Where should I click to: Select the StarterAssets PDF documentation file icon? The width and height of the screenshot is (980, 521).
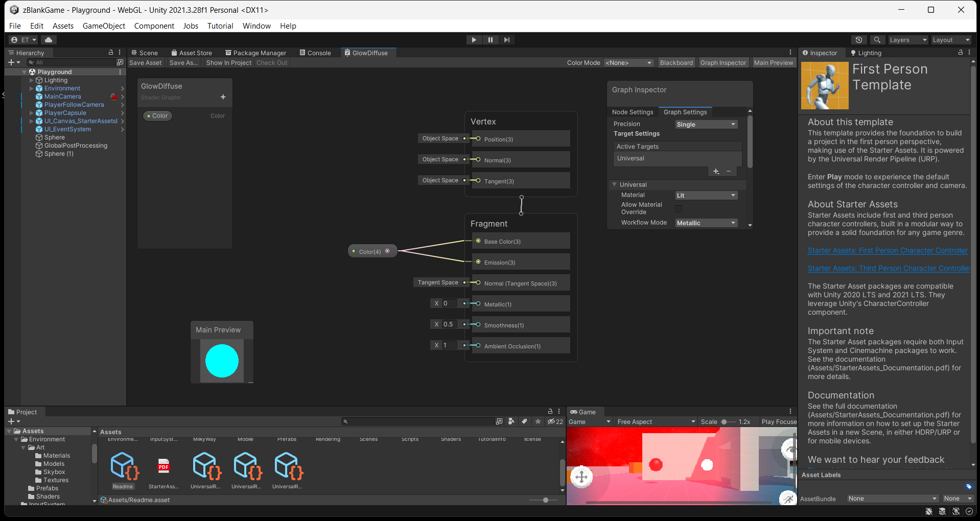pyautogui.click(x=164, y=466)
